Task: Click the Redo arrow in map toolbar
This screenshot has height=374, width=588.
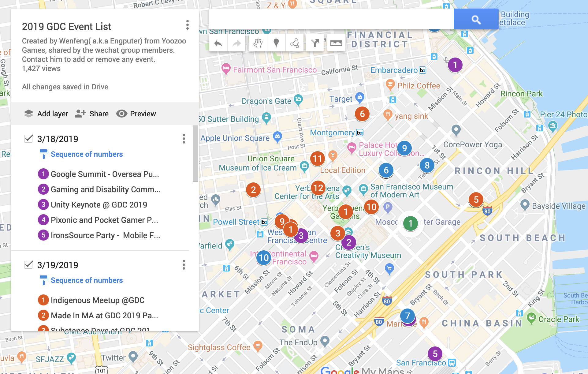Action: [x=236, y=43]
